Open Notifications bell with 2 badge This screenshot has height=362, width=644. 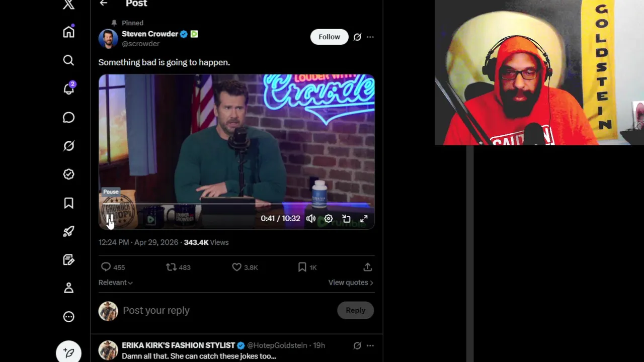(x=69, y=88)
